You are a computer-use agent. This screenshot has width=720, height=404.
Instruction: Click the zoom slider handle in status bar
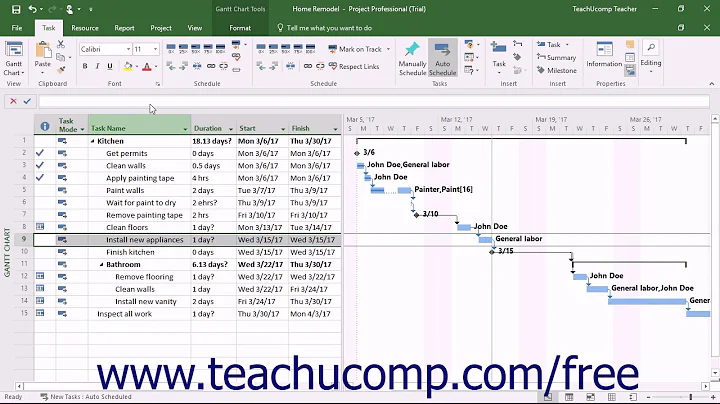[691, 397]
